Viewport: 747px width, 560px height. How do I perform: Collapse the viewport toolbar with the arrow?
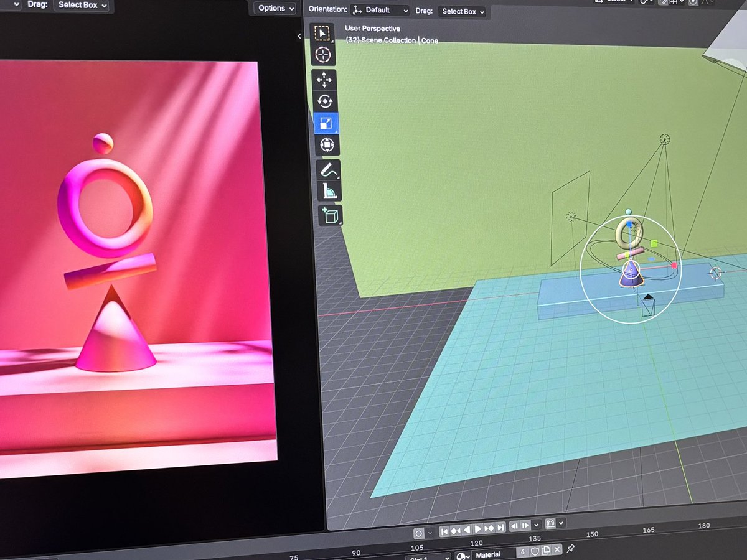pos(299,36)
